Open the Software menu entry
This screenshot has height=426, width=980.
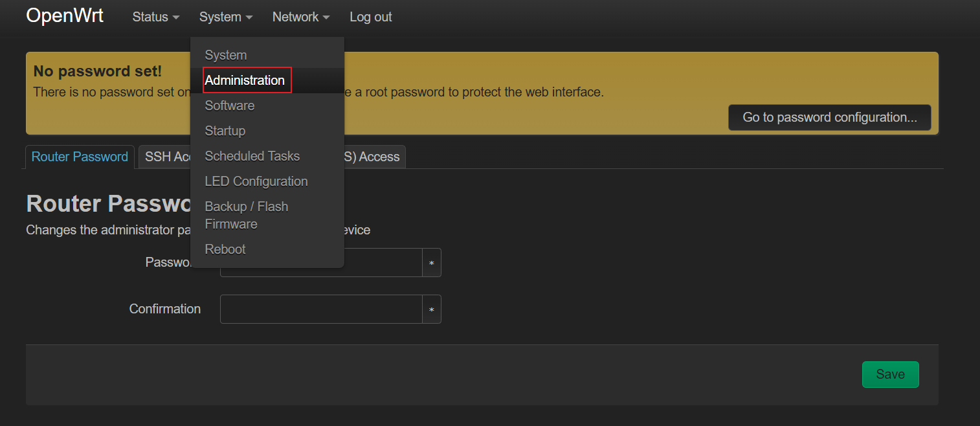[x=229, y=106]
